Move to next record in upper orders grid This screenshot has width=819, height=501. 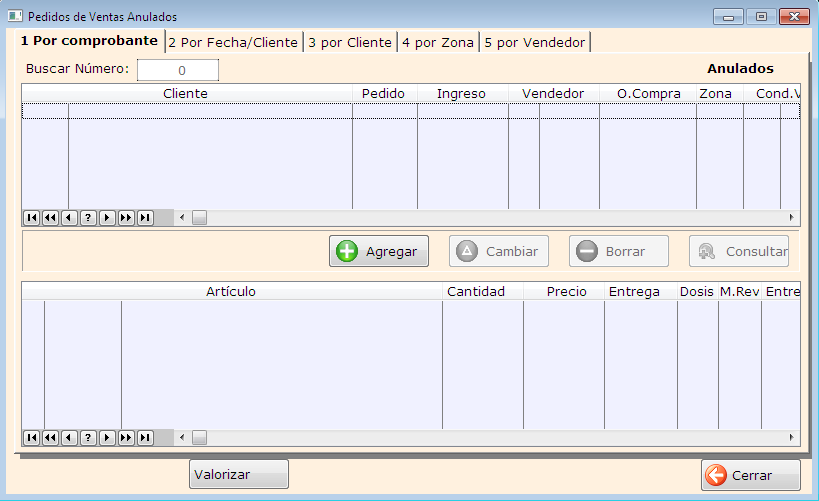coord(107,217)
